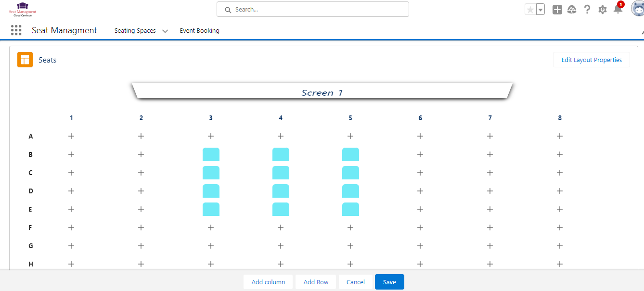This screenshot has height=291, width=644.
Task: Open the Event Booking tab
Action: 199,30
